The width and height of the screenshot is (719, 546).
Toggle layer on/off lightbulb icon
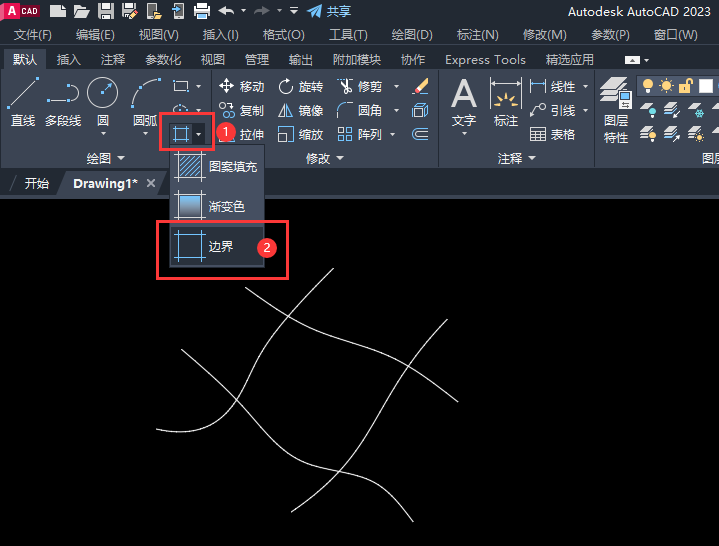(x=647, y=86)
